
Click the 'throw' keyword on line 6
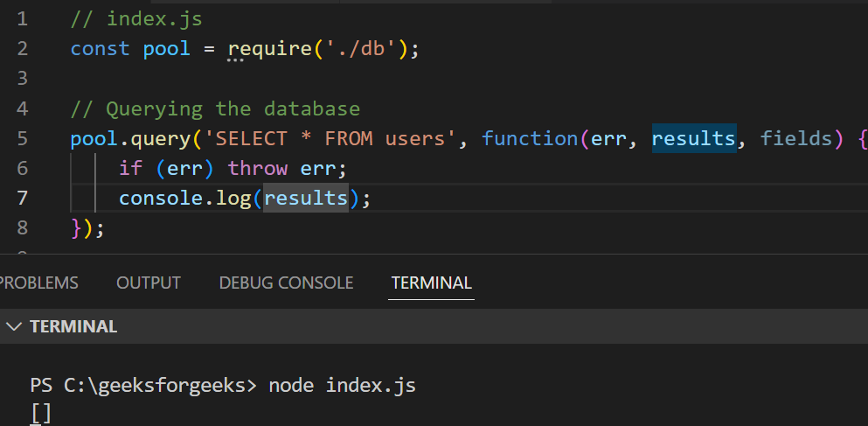click(257, 168)
